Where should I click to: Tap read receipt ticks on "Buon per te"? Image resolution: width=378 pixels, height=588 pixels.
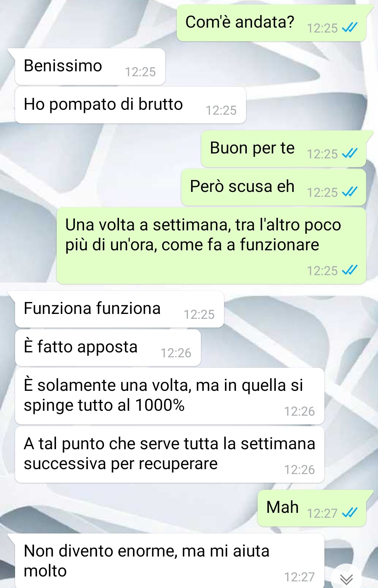click(x=350, y=153)
